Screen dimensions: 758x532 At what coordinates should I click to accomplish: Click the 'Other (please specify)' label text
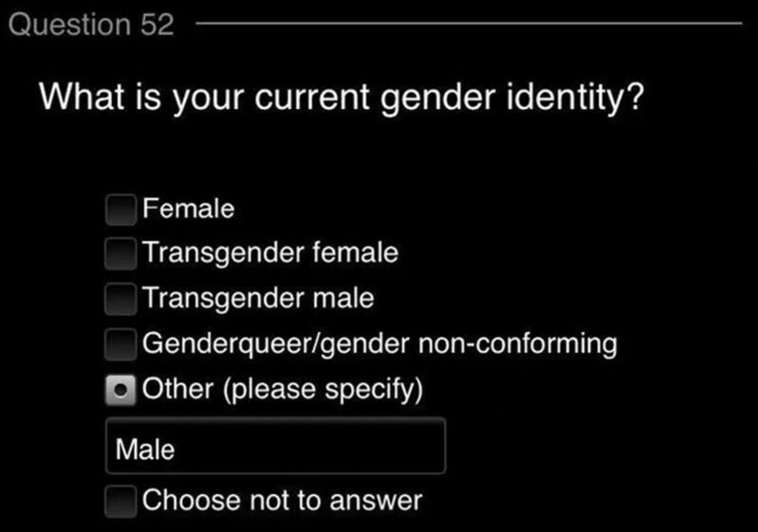(283, 390)
